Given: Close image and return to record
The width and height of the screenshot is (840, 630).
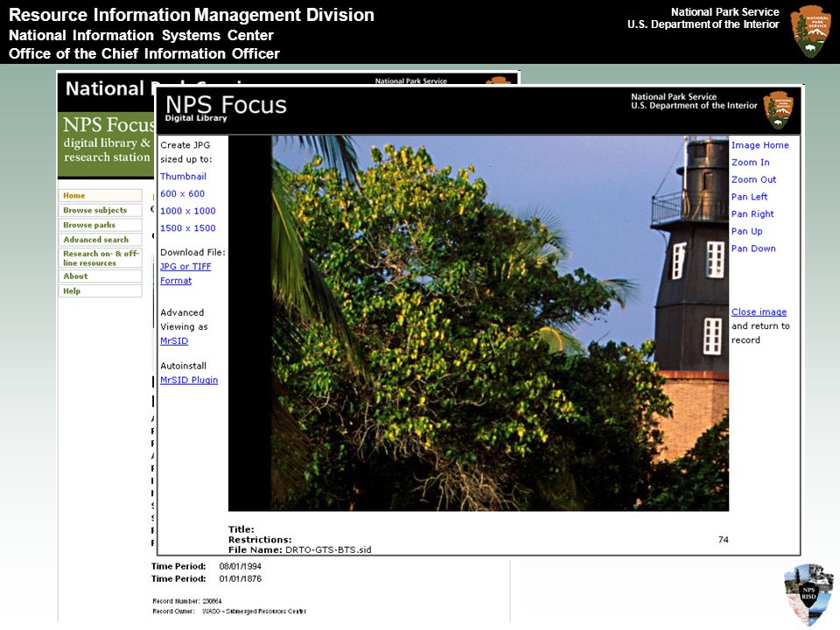Looking at the screenshot, I should pos(759,311).
